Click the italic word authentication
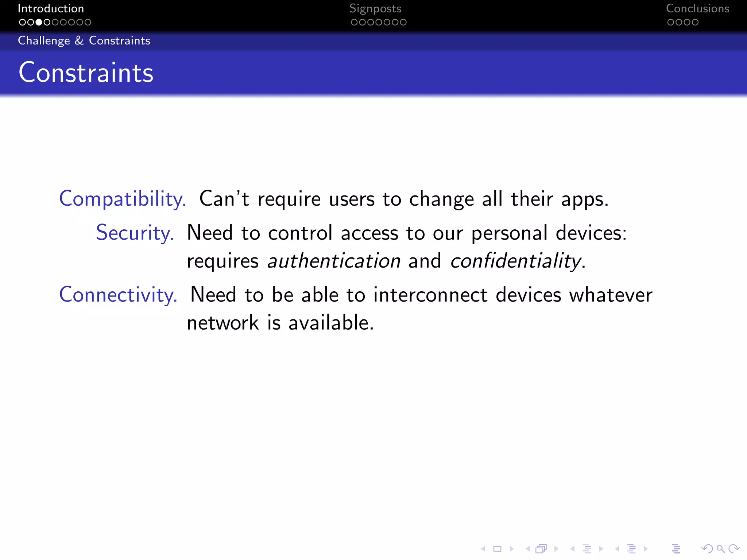The height and width of the screenshot is (560, 747). pos(334,261)
